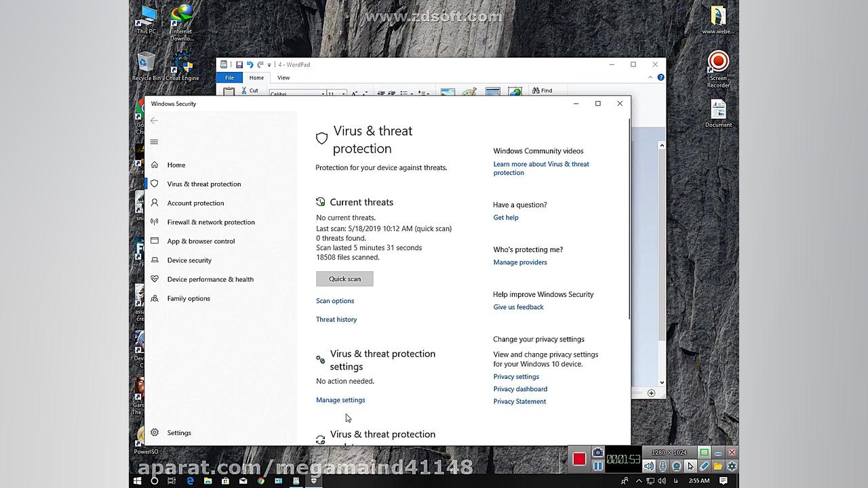Open the hamburger navigation menu in Windows Security
Viewport: 868px width, 488px height.
155,142
